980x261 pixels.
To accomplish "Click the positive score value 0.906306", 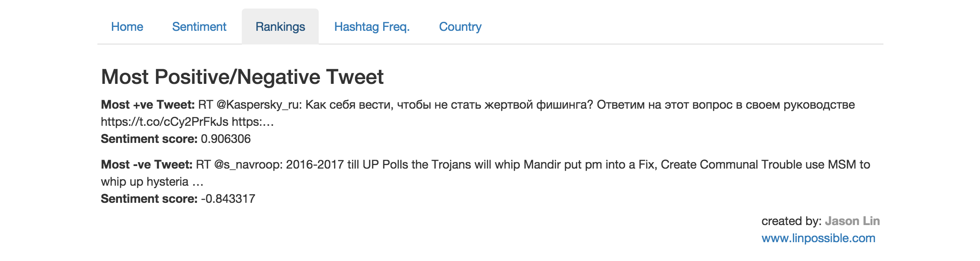I will tap(226, 139).
